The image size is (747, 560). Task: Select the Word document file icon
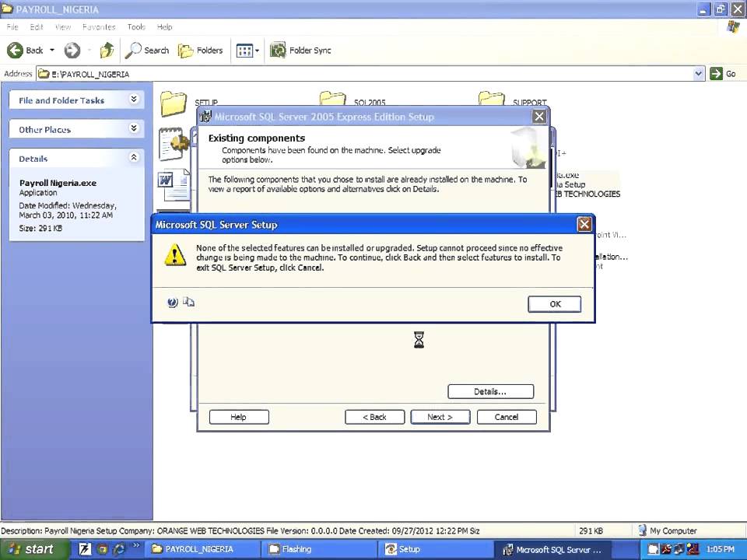click(x=174, y=185)
